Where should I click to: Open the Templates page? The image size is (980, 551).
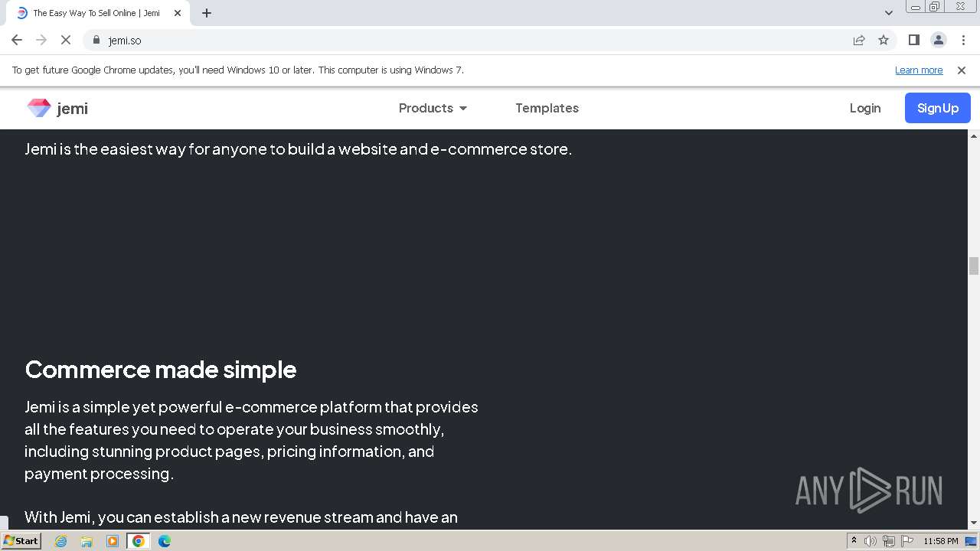pos(547,108)
